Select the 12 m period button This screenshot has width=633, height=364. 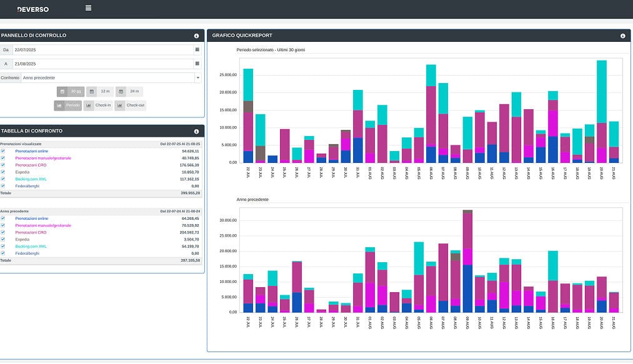pyautogui.click(x=99, y=91)
